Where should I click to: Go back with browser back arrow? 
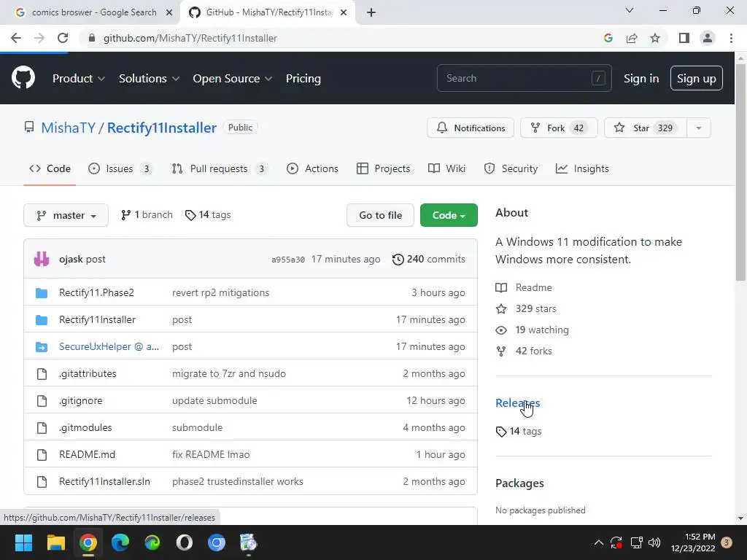pyautogui.click(x=16, y=38)
